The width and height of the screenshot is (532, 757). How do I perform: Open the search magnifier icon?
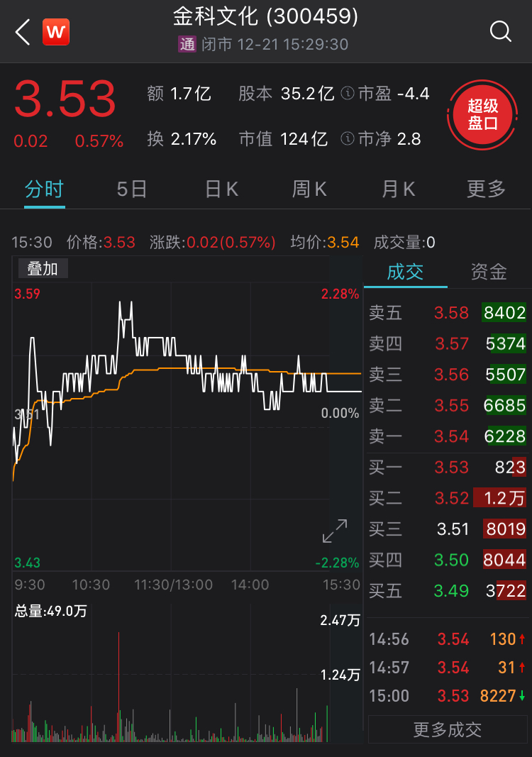point(500,32)
